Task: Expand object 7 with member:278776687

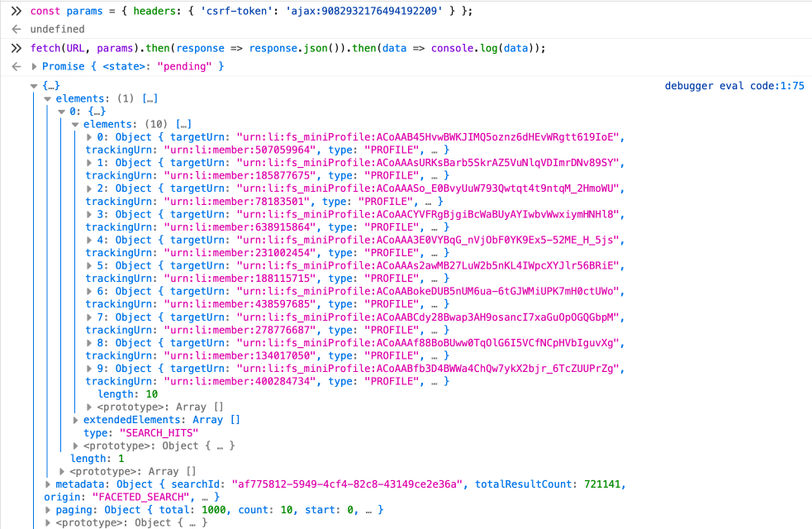Action: [x=89, y=317]
